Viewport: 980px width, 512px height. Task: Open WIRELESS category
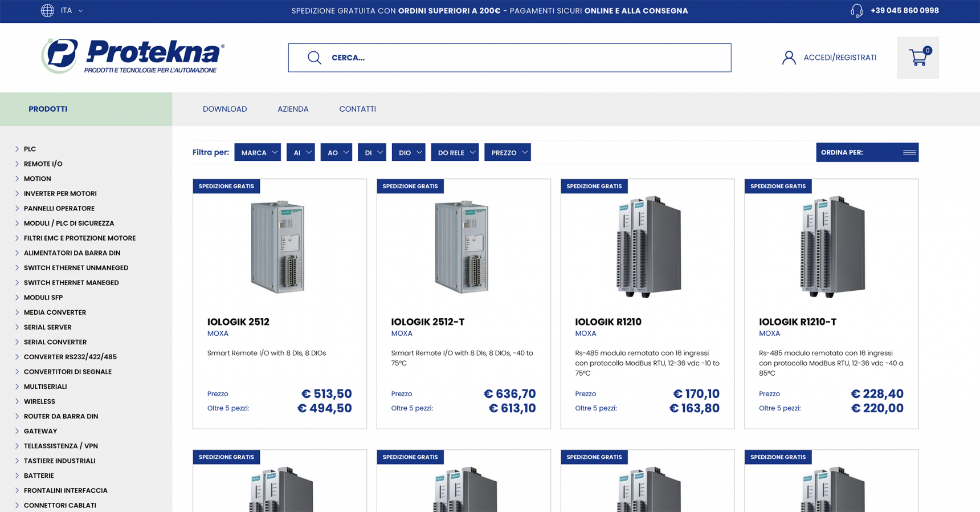click(39, 401)
